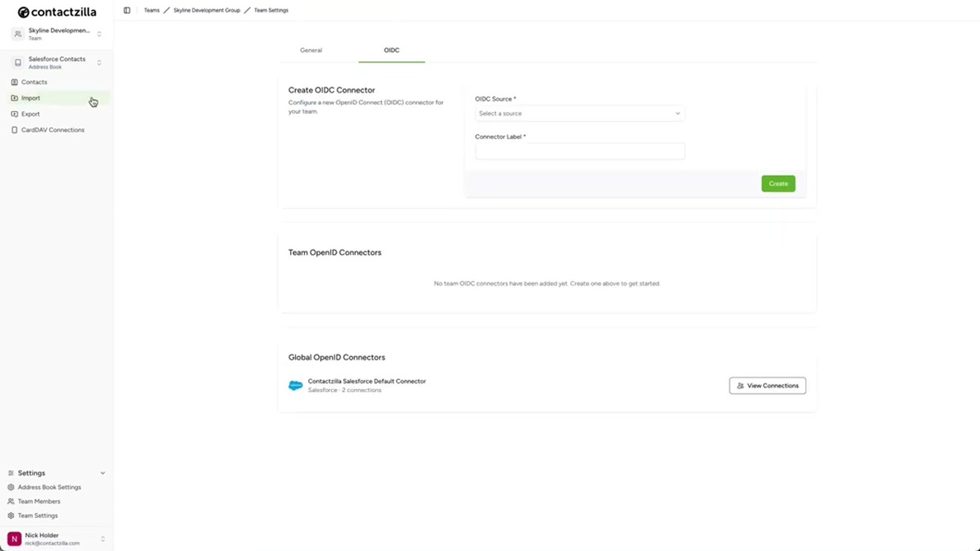Image resolution: width=980 pixels, height=551 pixels.
Task: Click the Settings list icon
Action: 10,473
